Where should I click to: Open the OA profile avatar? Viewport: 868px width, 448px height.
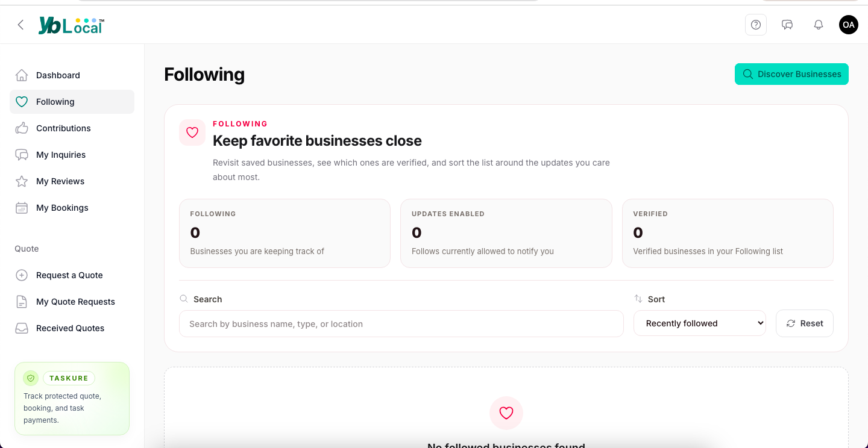(x=849, y=25)
